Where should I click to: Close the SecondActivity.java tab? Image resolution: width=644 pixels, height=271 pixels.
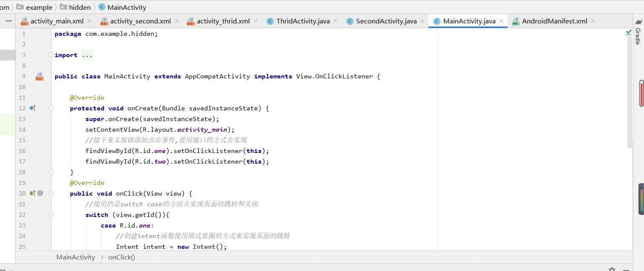422,21
